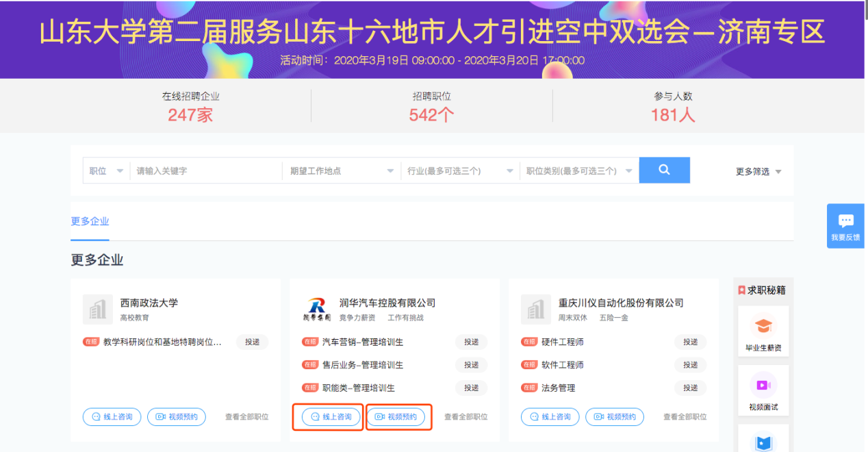Click the 五险一金 tag
This screenshot has height=452, width=868.
(614, 318)
